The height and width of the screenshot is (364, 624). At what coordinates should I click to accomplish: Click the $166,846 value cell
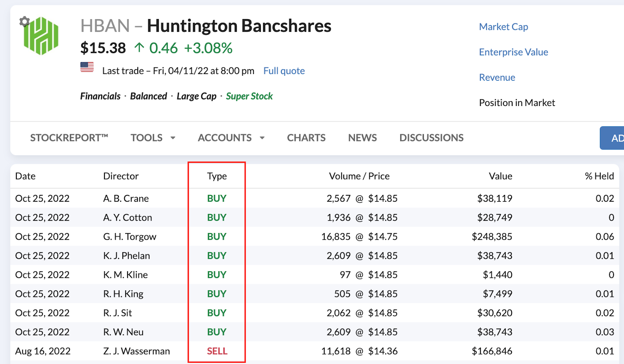(x=492, y=352)
